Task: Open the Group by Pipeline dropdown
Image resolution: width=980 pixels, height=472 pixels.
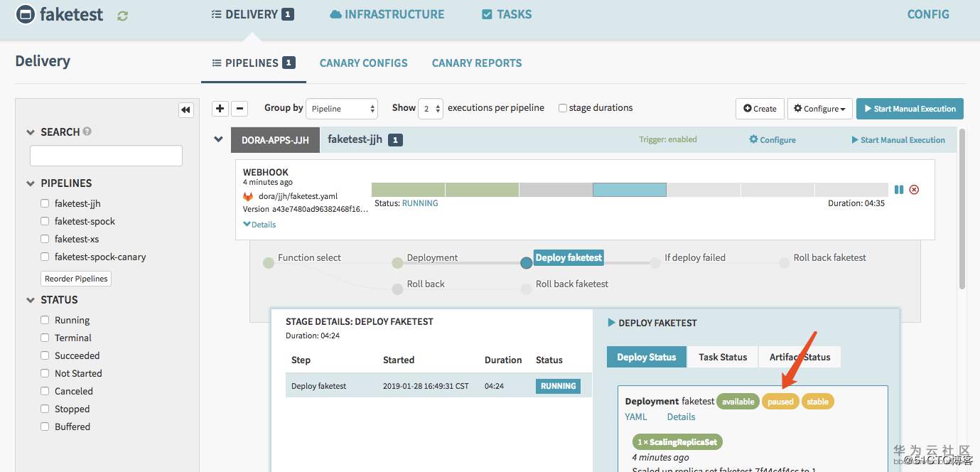Action: tap(342, 109)
